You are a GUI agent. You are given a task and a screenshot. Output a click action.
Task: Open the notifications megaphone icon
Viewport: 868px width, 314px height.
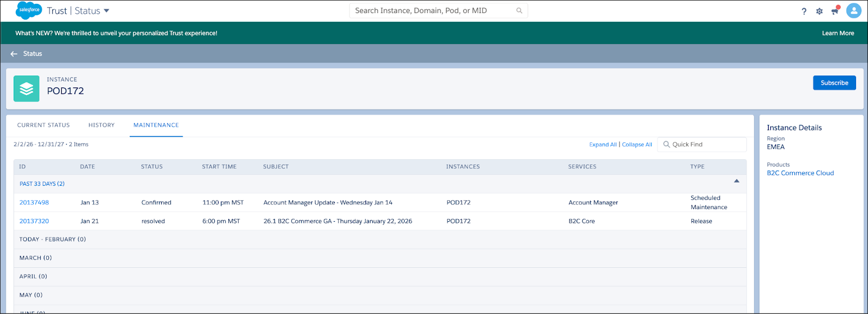(835, 10)
